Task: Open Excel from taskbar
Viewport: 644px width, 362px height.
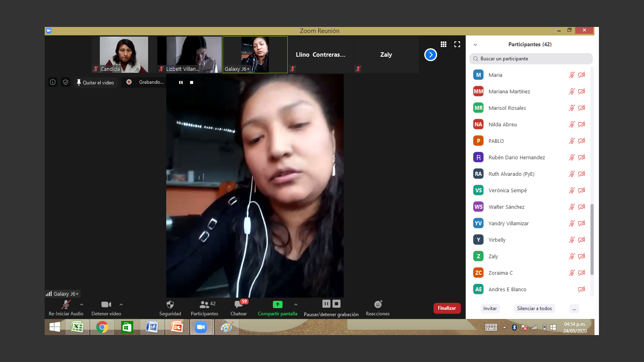Action: [77, 327]
